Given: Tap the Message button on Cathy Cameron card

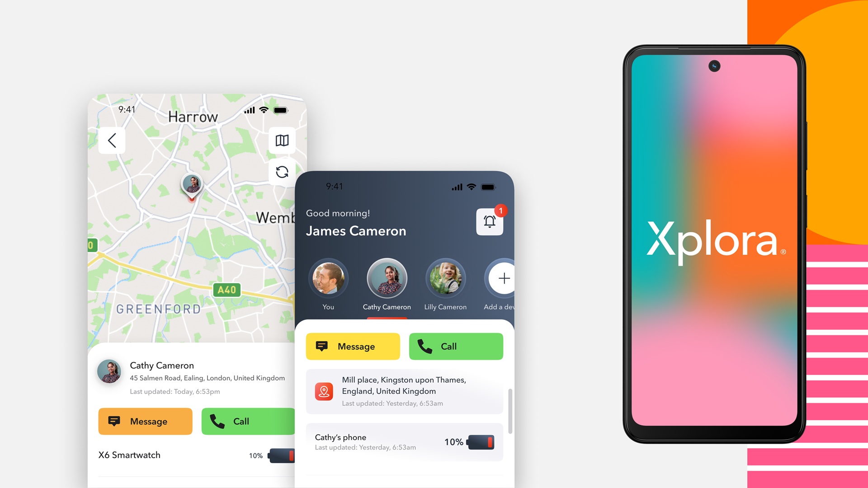Looking at the screenshot, I should 147,421.
